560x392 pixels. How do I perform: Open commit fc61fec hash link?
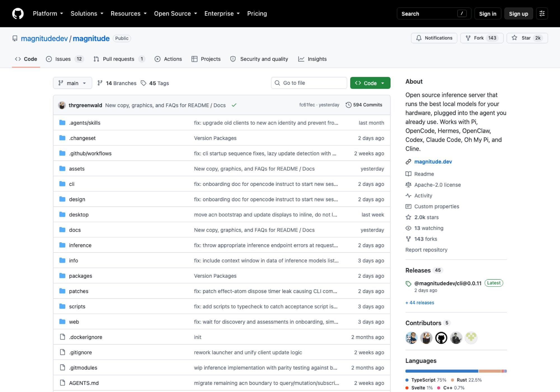pos(307,105)
